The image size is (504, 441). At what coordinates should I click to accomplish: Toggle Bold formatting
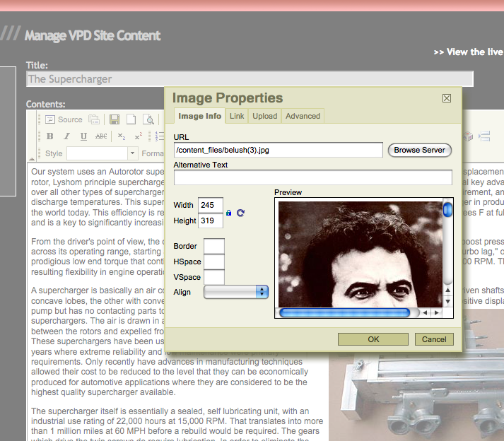(49, 136)
